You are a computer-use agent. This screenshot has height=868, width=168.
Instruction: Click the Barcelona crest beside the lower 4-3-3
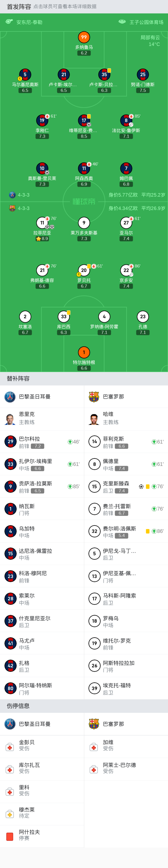pos(12,208)
